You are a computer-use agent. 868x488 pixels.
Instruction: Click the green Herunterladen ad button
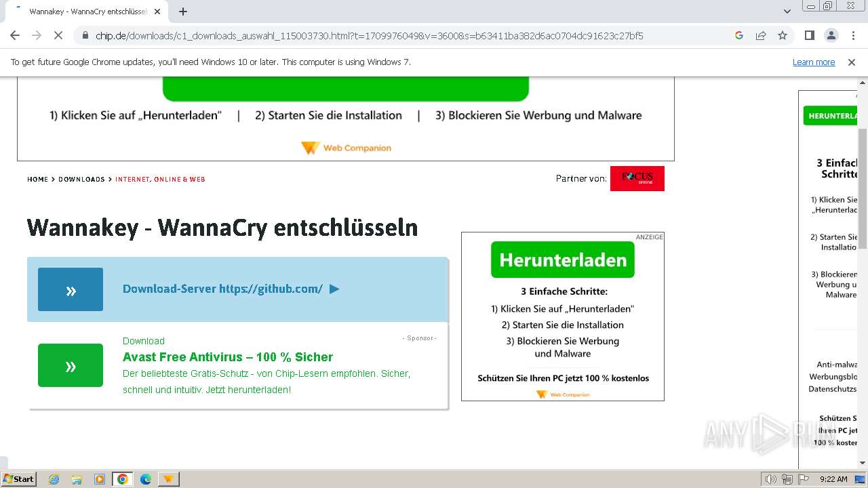pos(563,260)
